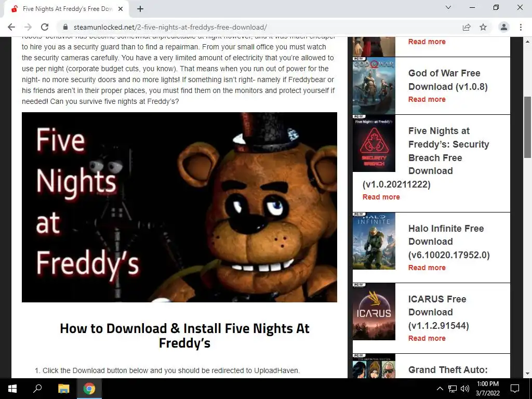Open the Grand Theft Auto cover thumbnail
This screenshot has height=399, width=532.
point(374,366)
